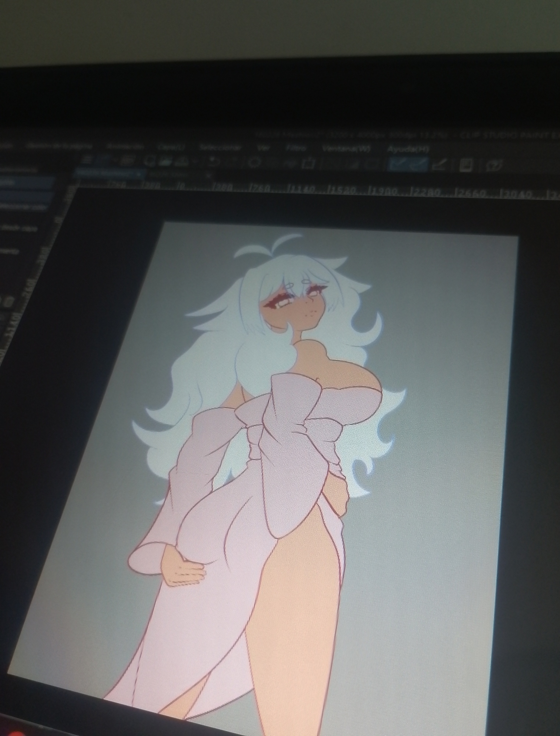560x736 pixels.
Task: Open the Ventana(W) menu
Action: 346,149
